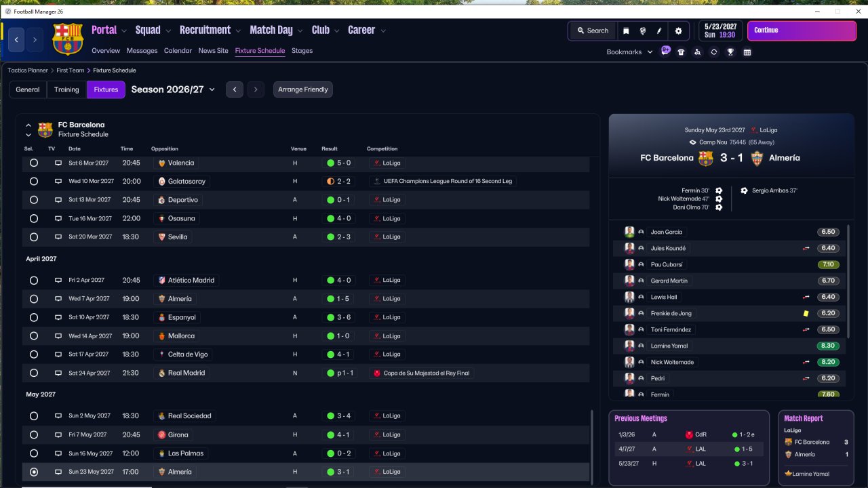Click the substitution arrows icon for Jules Koundé
Viewport: 868px width, 488px height.
point(806,248)
